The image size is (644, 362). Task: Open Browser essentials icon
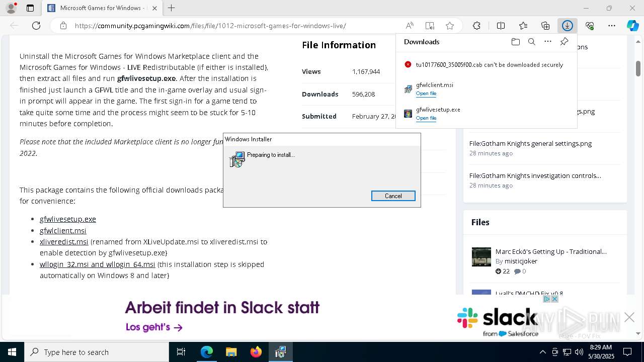590,26
